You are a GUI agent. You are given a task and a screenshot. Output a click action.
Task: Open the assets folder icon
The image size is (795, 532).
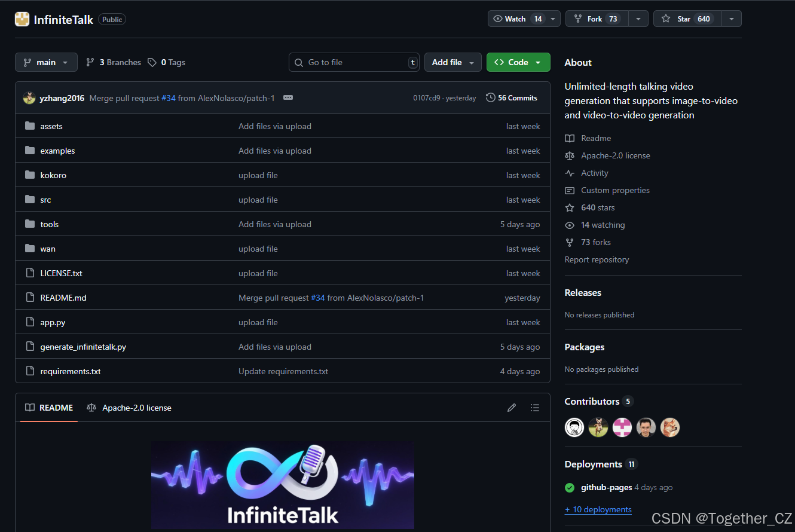(30, 126)
